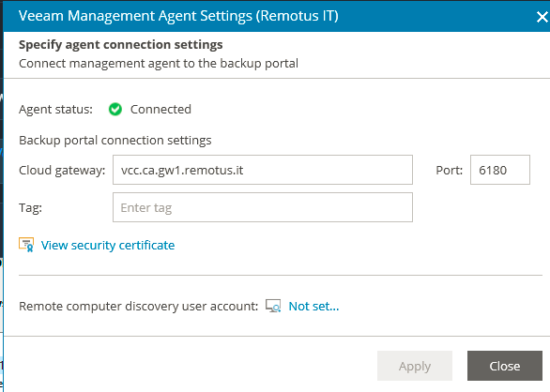
Task: Click into the Enter tag field
Action: pyautogui.click(x=263, y=207)
